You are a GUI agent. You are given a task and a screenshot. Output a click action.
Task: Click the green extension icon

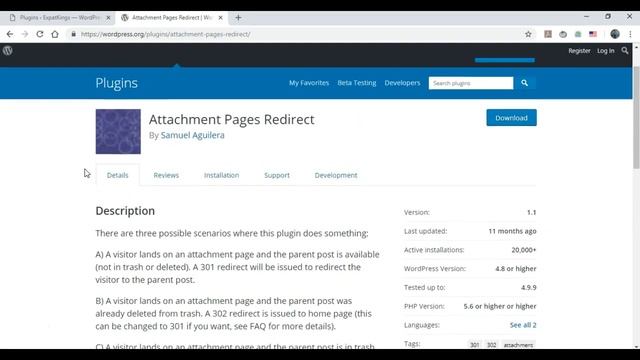coord(578,34)
